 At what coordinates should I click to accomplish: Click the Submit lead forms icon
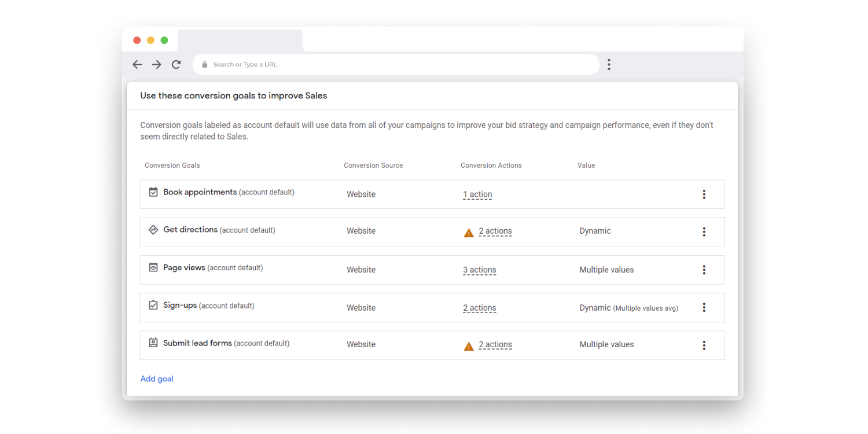pyautogui.click(x=153, y=343)
